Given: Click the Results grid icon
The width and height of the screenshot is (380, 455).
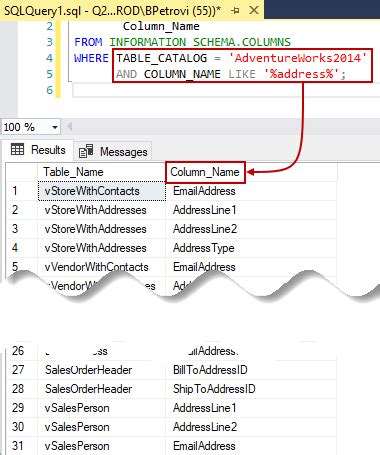Looking at the screenshot, I should tap(17, 149).
